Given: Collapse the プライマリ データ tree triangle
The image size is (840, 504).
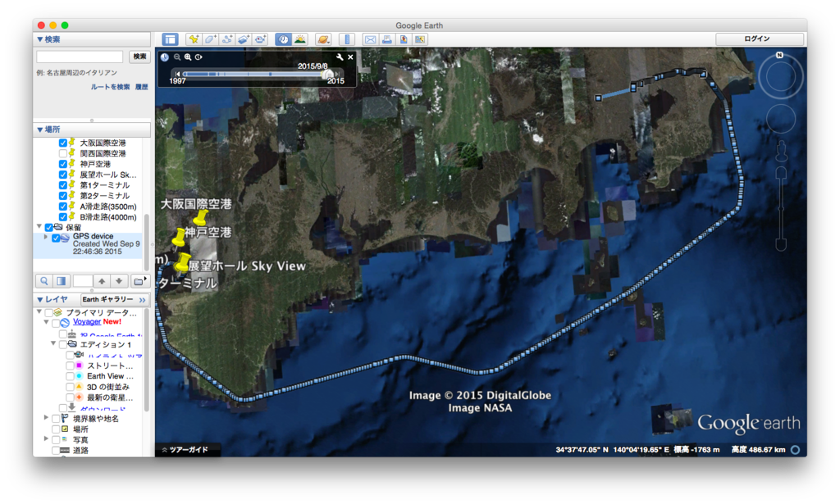Looking at the screenshot, I should pos(39,311).
